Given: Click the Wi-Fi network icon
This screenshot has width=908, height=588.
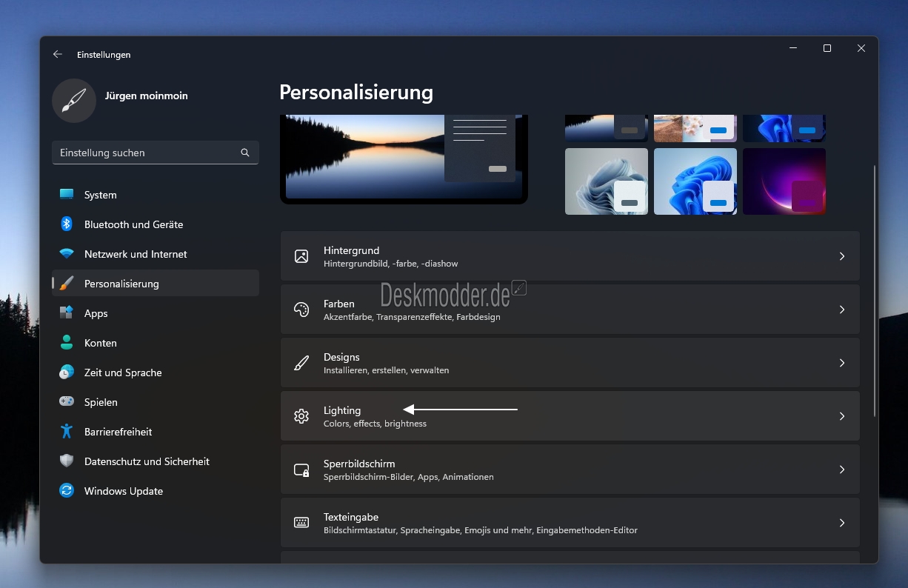Looking at the screenshot, I should 67,254.
